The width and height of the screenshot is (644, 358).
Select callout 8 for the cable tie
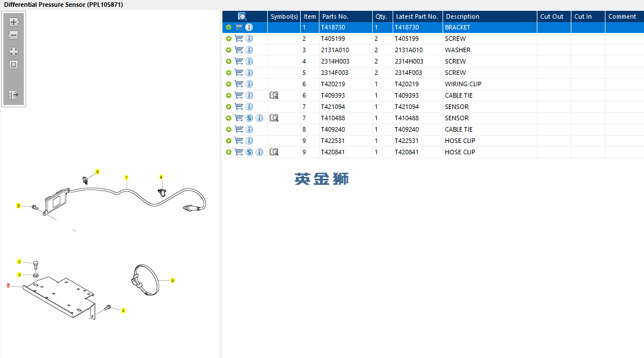(x=161, y=178)
